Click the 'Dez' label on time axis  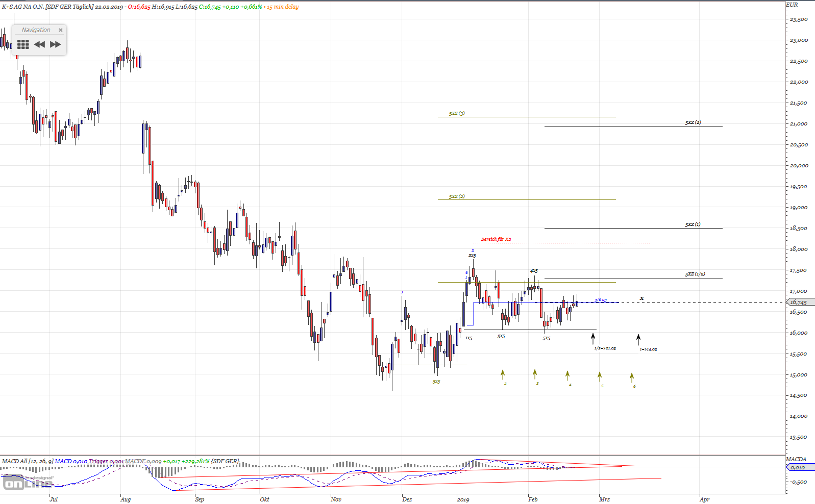[407, 499]
